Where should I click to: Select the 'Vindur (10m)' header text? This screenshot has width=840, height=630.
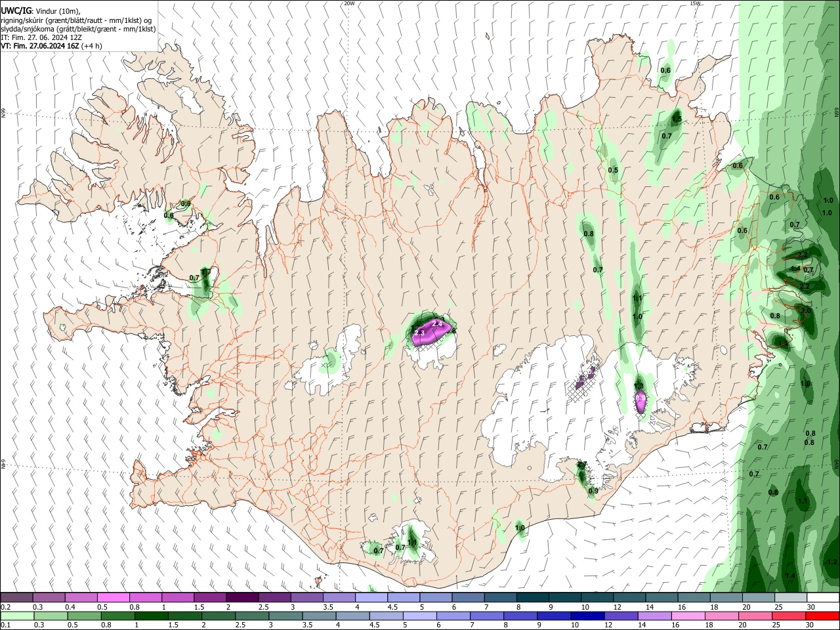pos(58,10)
